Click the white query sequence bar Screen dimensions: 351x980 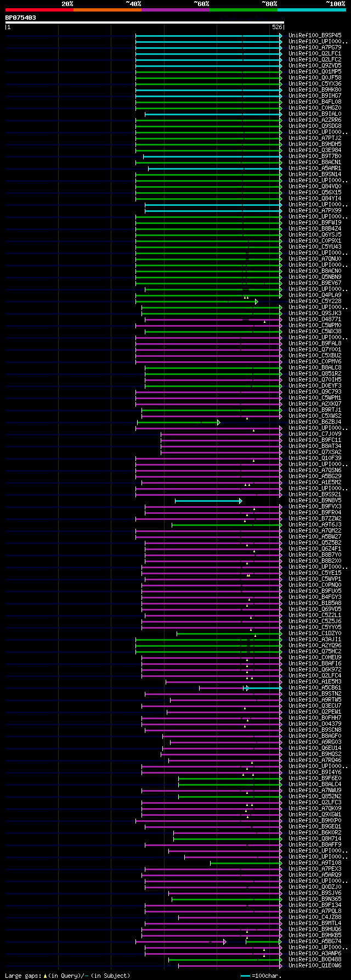click(x=144, y=23)
